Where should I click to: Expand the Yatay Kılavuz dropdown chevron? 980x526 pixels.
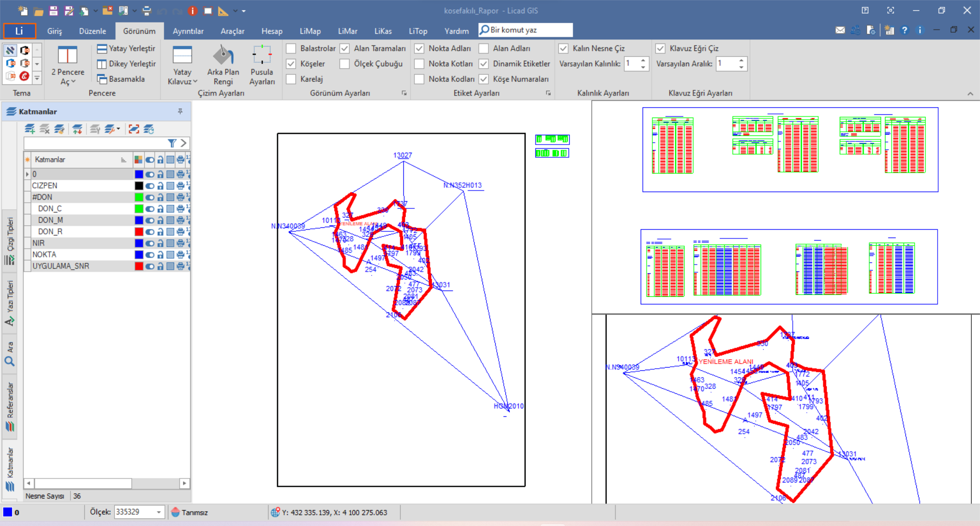coord(195,82)
